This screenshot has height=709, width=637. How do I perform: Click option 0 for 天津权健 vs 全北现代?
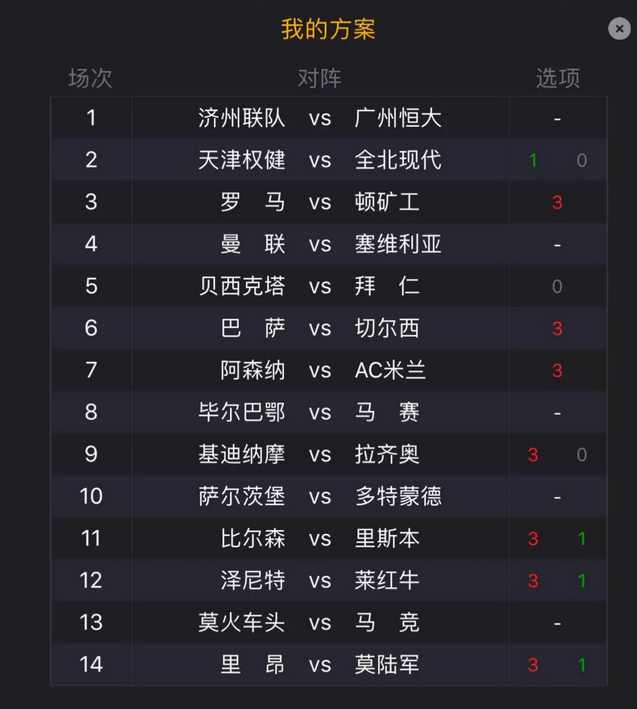point(582,160)
